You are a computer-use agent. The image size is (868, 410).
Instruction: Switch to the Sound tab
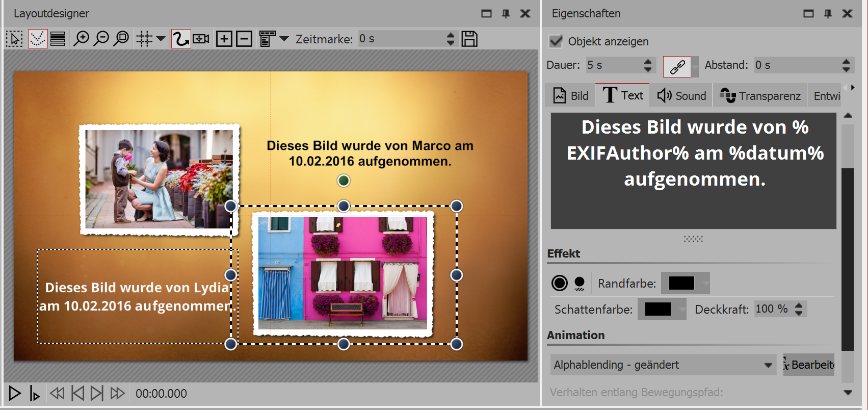(681, 96)
